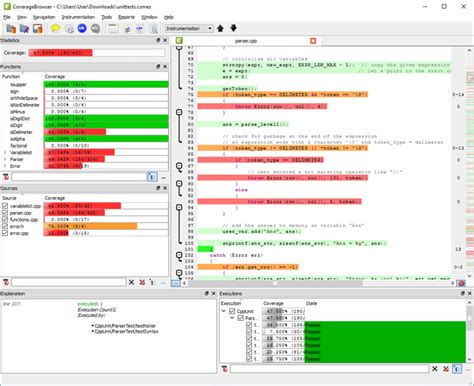474x386 pixels.
Task: Click the magnifier search toolbar icon
Action: pos(154,29)
